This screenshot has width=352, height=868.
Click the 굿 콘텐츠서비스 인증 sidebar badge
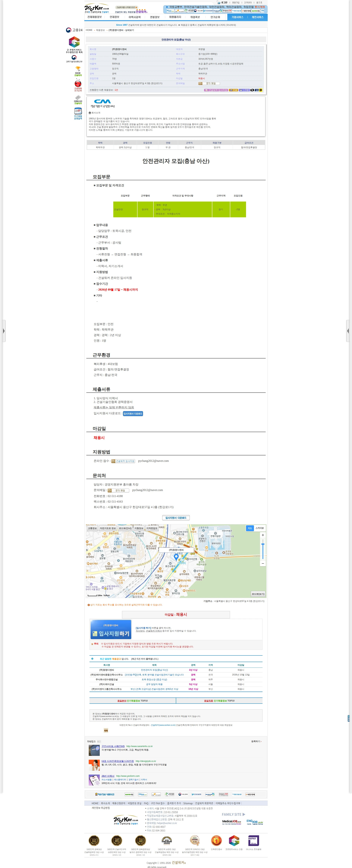(x=74, y=45)
